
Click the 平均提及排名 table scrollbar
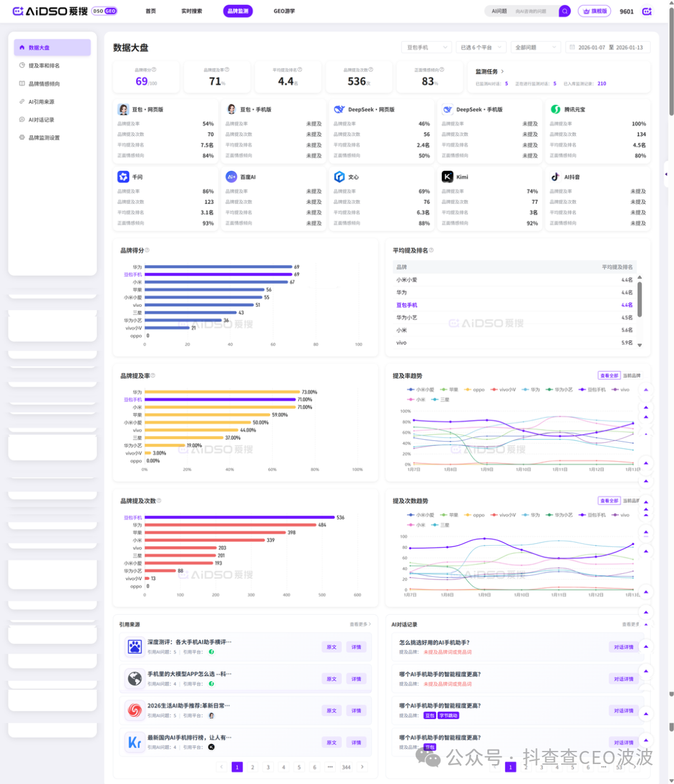click(x=639, y=299)
